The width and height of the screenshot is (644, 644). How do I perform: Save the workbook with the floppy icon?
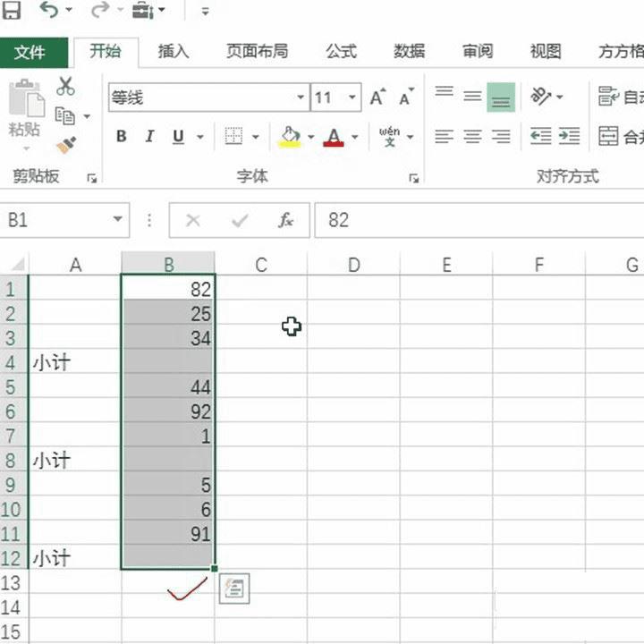tap(11, 10)
